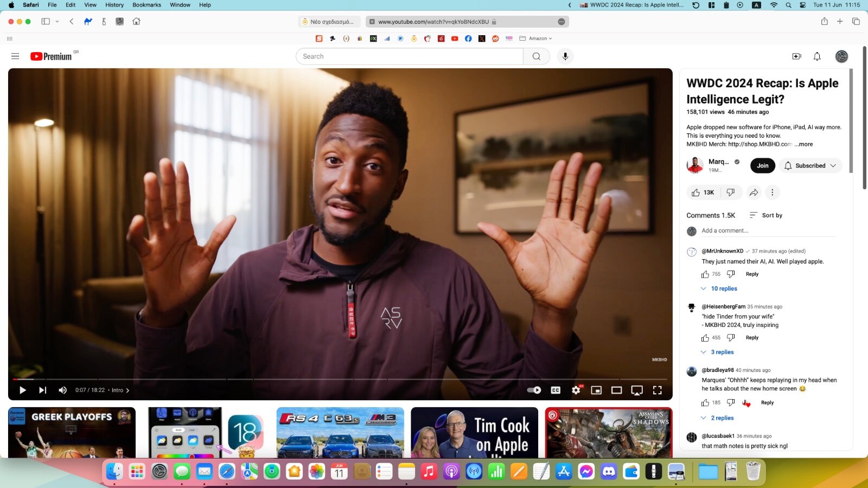Viewport: 868px width, 488px height.
Task: Open the Amazon bookmarks folder dropdown
Action: tap(535, 38)
